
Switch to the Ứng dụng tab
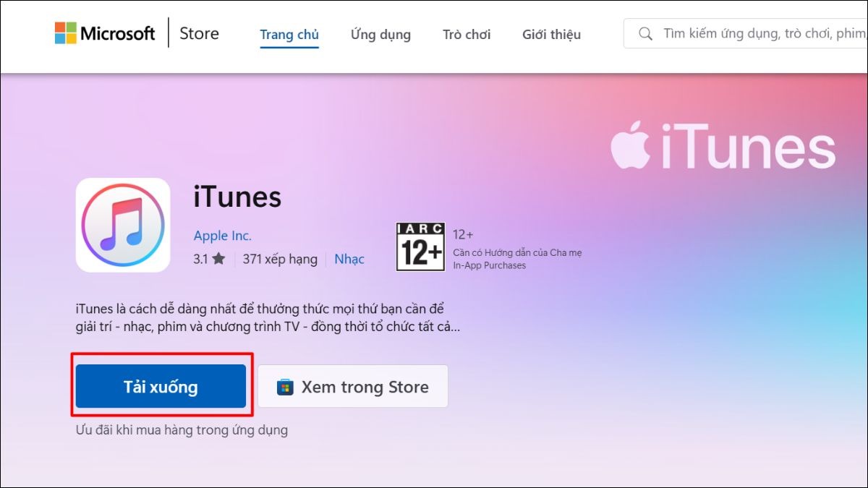click(380, 34)
